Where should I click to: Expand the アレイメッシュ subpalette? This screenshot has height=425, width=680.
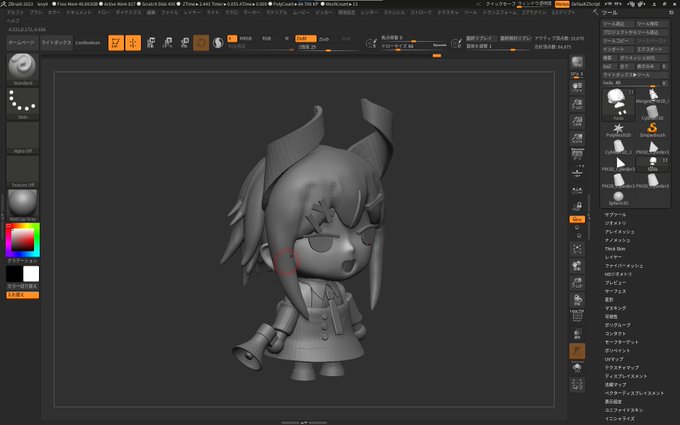click(620, 232)
